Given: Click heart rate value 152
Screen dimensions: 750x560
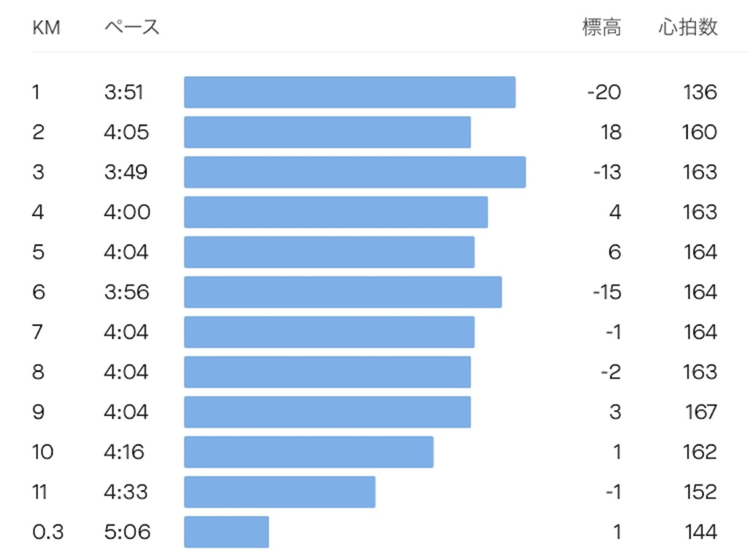Looking at the screenshot, I should (700, 492).
